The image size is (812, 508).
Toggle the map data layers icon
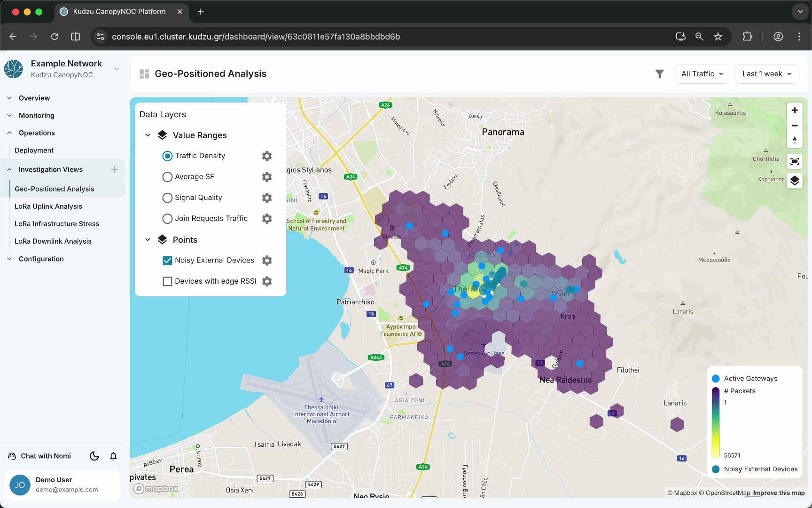tap(795, 181)
